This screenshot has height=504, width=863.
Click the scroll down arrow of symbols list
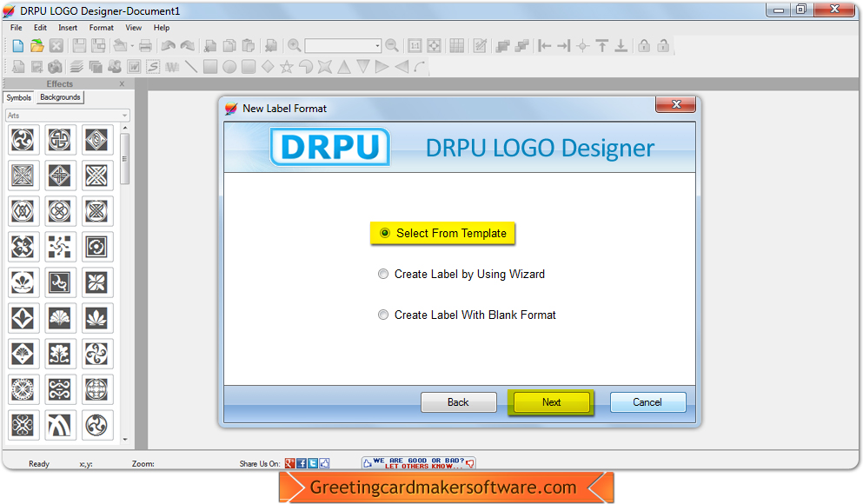coord(125,439)
